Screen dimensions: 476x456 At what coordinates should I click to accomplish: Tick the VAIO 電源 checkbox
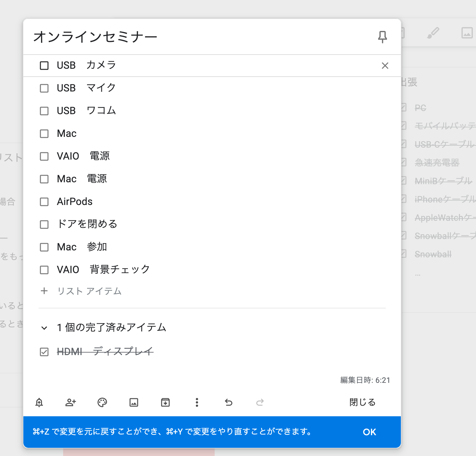[44, 156]
